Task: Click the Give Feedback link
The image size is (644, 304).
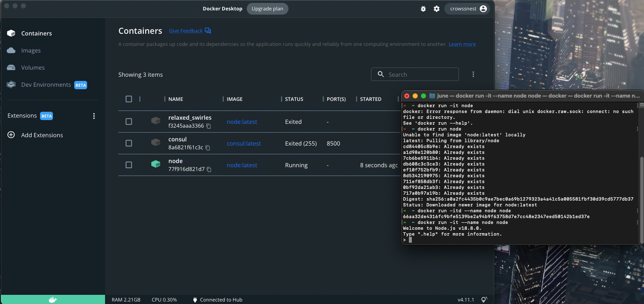Action: tap(185, 31)
